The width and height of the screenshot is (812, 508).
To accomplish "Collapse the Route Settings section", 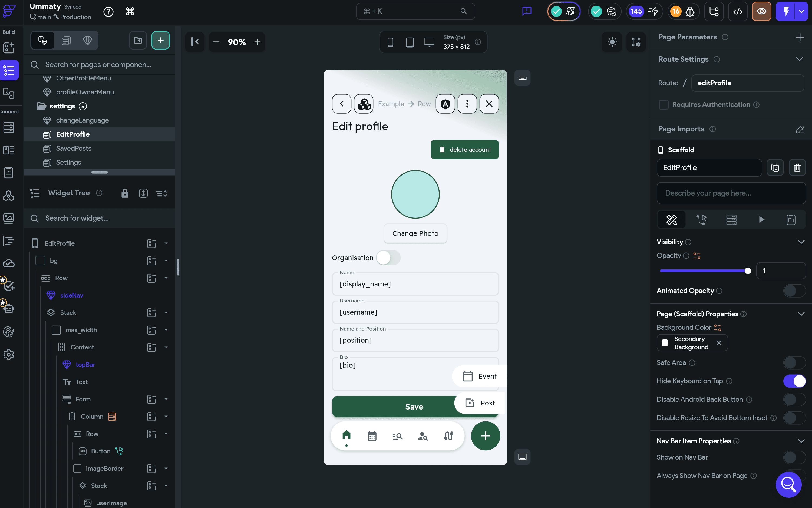I will pos(801,59).
